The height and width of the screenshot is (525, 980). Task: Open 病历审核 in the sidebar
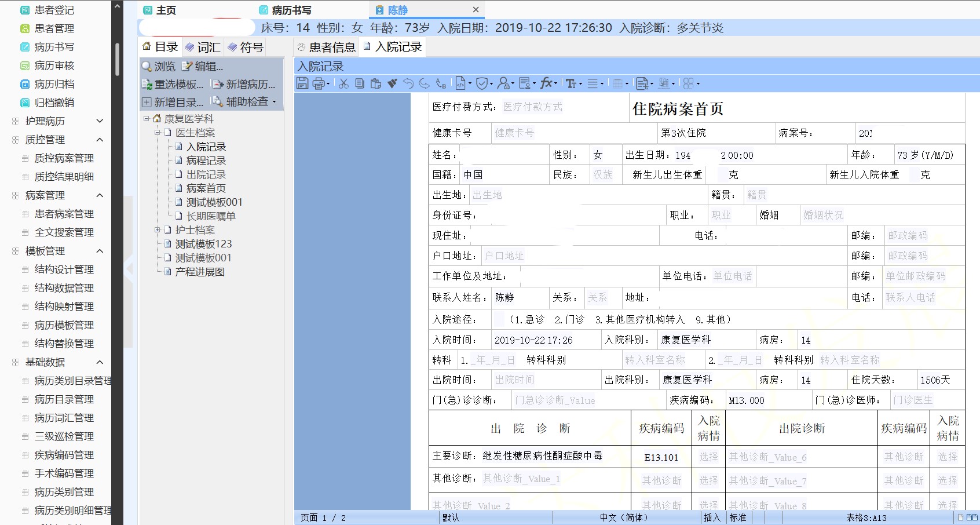pos(54,65)
